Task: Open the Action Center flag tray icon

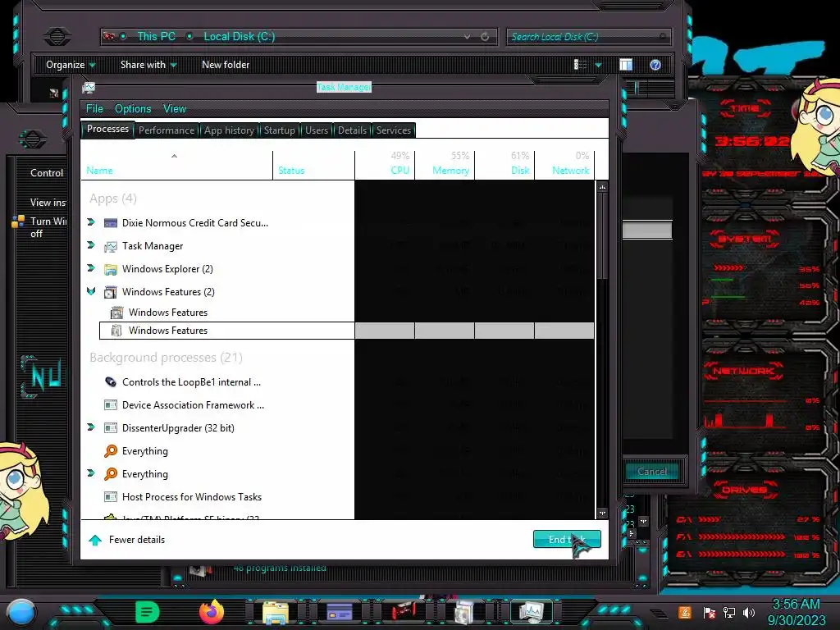Action: tap(710, 612)
